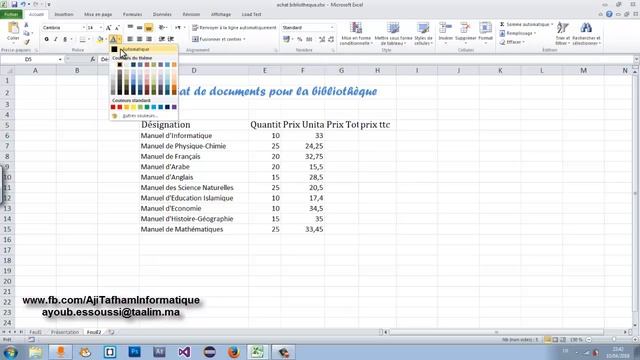
Task: Click the increase decimal icon
Action: click(322, 39)
